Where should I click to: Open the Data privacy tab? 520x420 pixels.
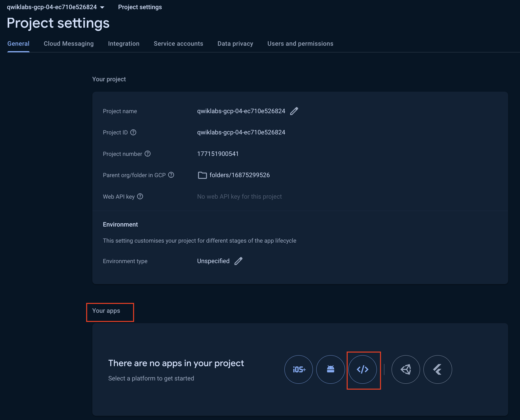pos(235,44)
